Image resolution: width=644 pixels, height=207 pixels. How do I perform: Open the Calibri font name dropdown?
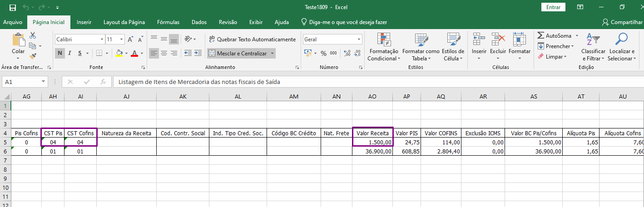(x=101, y=39)
